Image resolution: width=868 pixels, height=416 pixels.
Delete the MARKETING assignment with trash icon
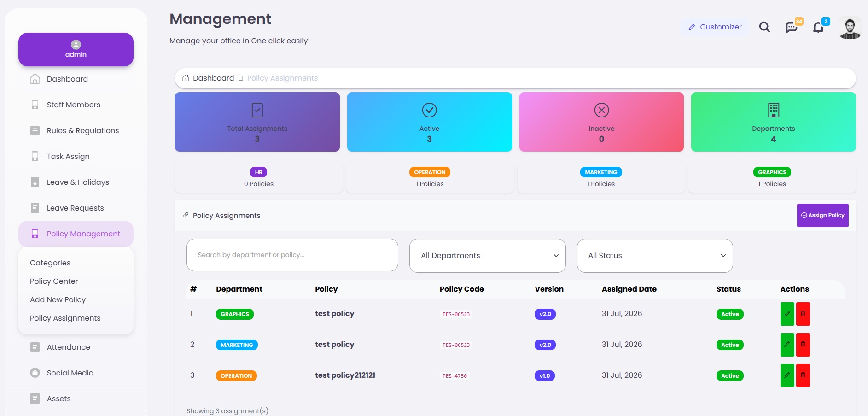[x=803, y=345]
